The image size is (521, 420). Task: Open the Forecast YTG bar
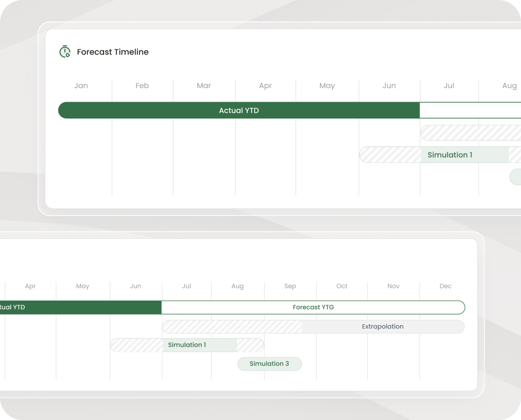[313, 308]
